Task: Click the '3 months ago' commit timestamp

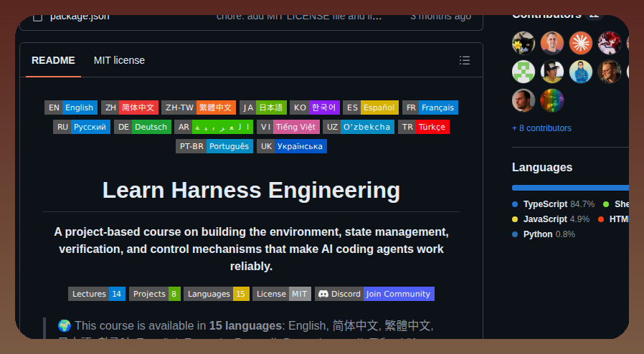Action: point(441,17)
